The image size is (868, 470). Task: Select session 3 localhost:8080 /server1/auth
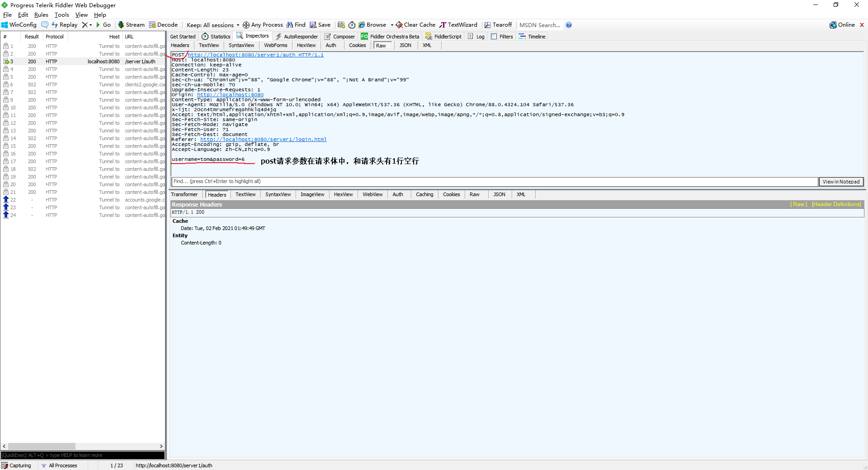click(x=83, y=61)
